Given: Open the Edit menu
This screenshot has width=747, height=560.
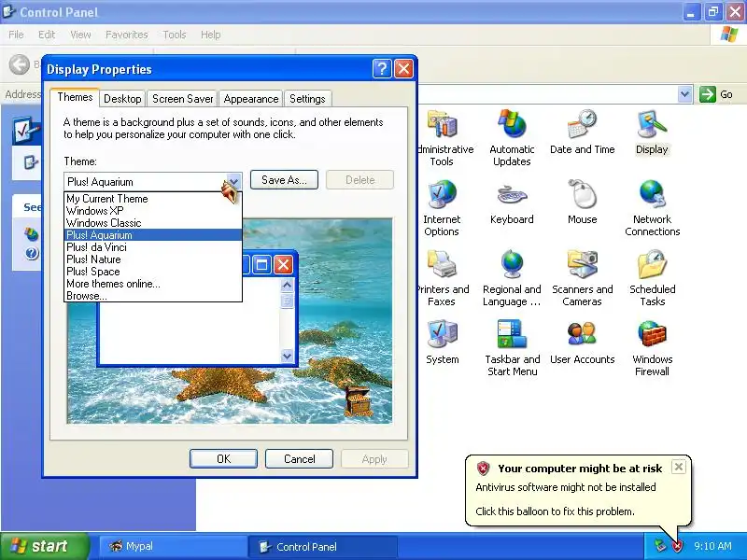Looking at the screenshot, I should pyautogui.click(x=47, y=35).
